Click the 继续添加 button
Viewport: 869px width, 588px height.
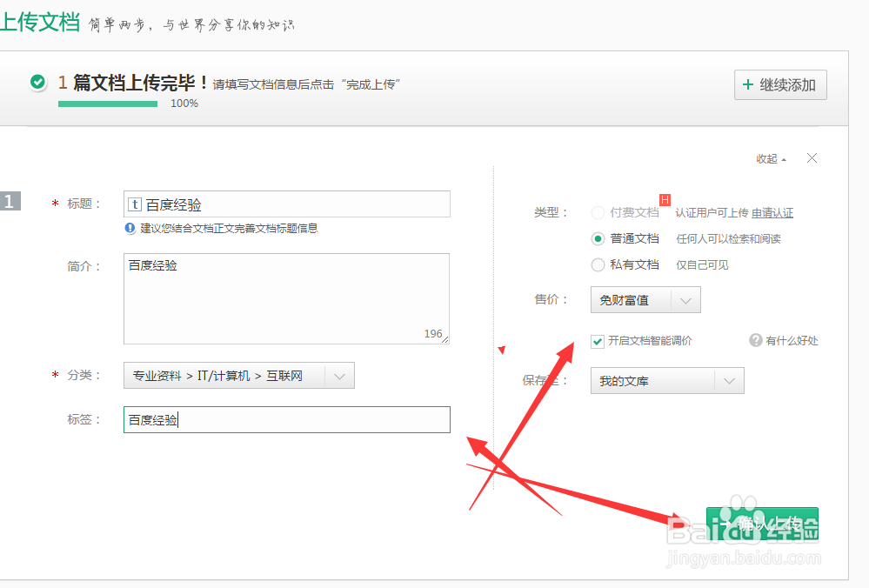click(780, 84)
